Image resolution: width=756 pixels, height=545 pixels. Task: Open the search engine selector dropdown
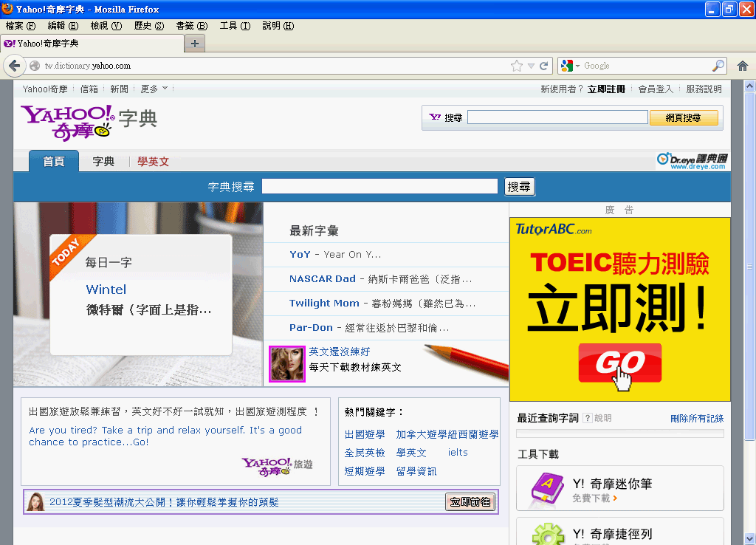coord(570,66)
